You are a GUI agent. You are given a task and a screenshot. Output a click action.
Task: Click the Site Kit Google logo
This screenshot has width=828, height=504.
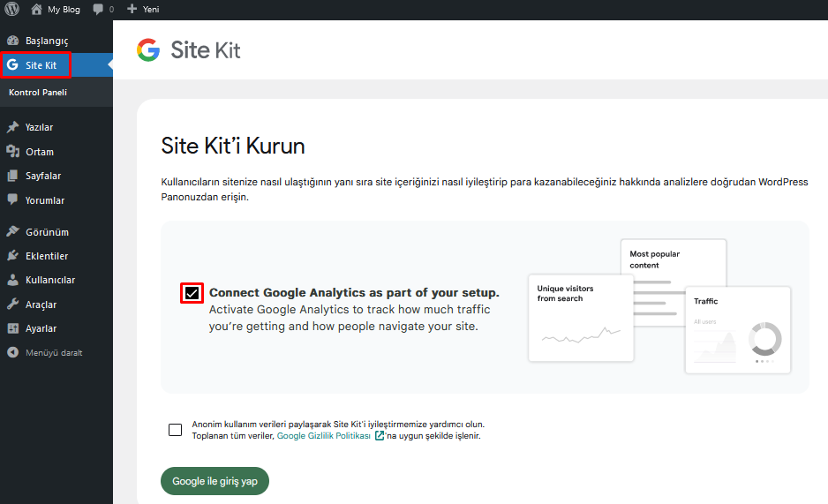pos(148,50)
